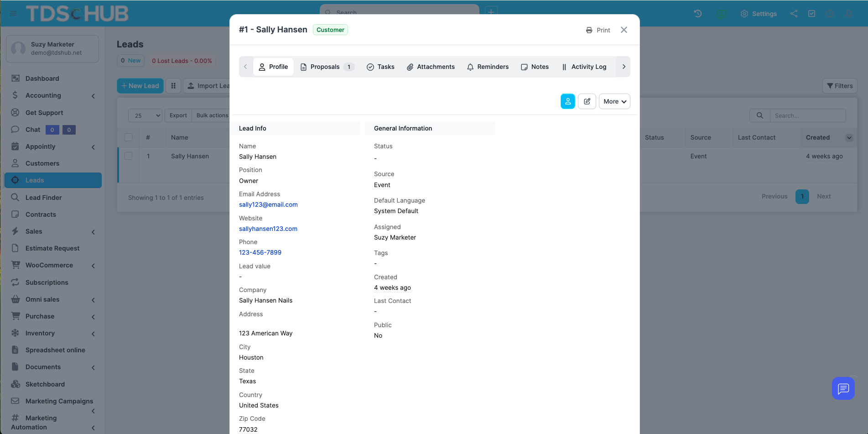Image resolution: width=868 pixels, height=434 pixels.
Task: Check the Sally Hansen row checkbox
Action: tap(129, 156)
